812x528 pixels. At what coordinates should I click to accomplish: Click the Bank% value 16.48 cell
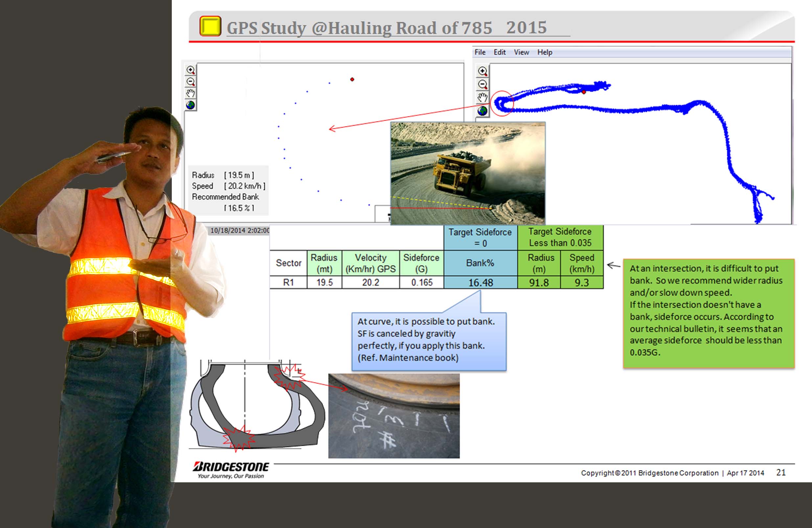pos(480,282)
